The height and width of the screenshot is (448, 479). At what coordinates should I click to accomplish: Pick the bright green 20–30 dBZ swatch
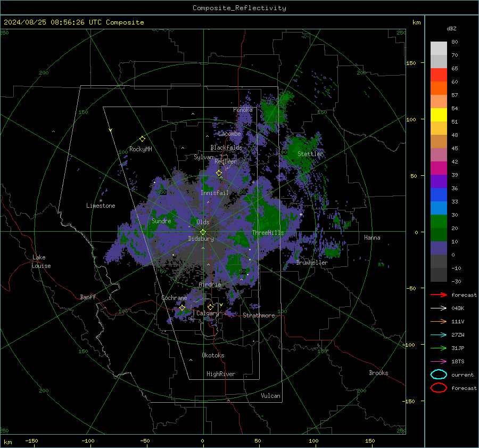tap(439, 222)
